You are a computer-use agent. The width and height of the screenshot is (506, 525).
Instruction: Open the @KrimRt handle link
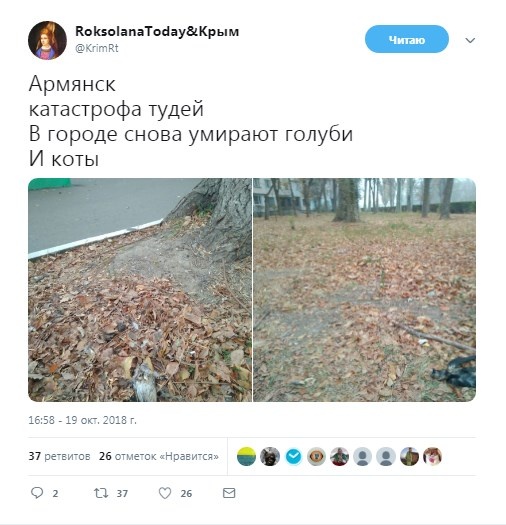97,48
